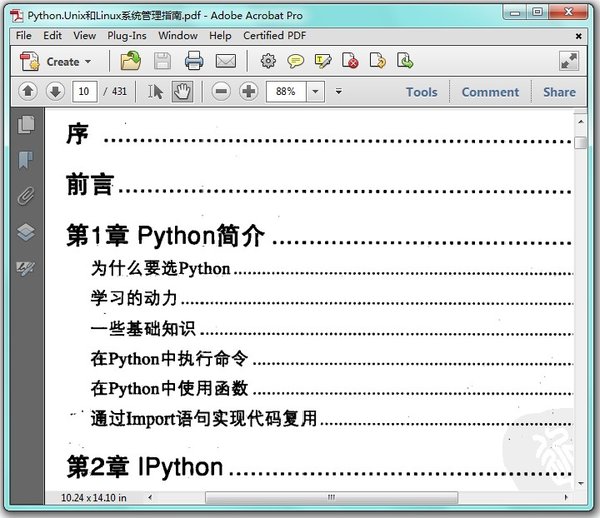Viewport: 600px width, 518px height.
Task: Click the Acrobat title bar app icon
Action: pos(17,16)
